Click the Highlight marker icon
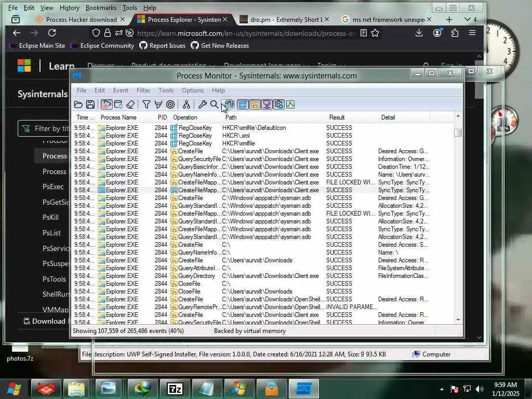Screen dimensions: 532x399 point(158,104)
